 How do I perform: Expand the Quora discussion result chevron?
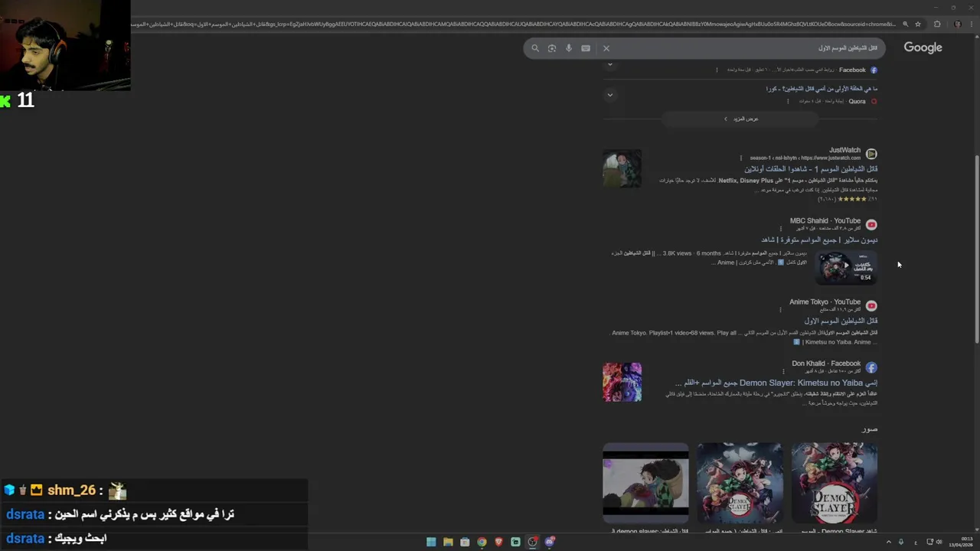click(x=610, y=95)
